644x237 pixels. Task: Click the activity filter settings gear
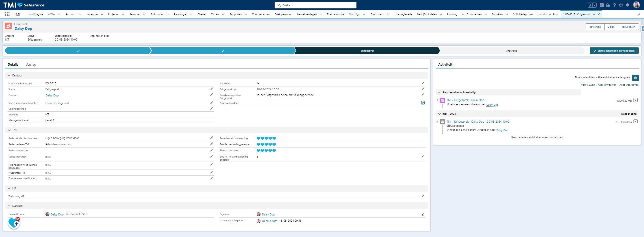[x=635, y=78]
